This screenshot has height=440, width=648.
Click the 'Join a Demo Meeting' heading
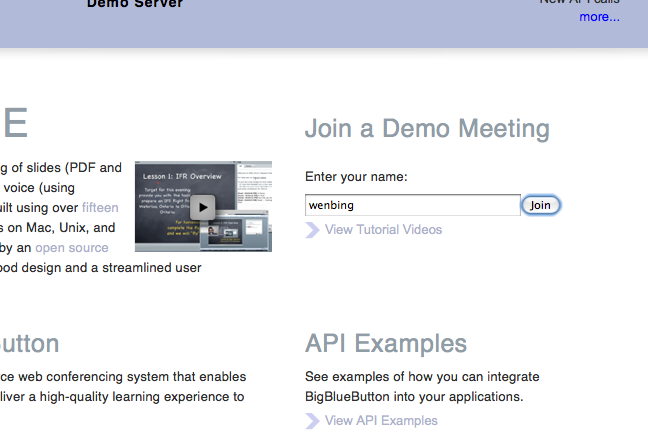[427, 128]
